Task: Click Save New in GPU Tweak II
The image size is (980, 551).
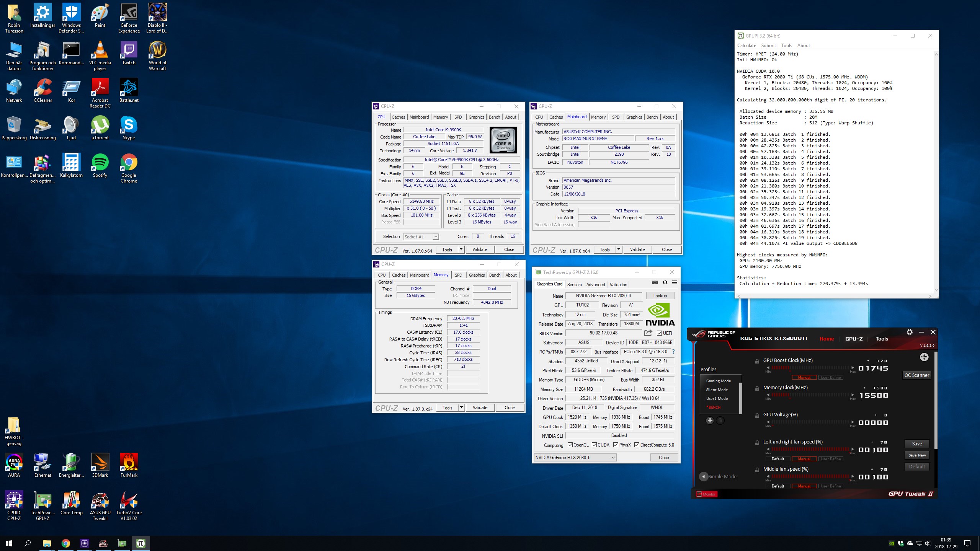Action: 917,455
